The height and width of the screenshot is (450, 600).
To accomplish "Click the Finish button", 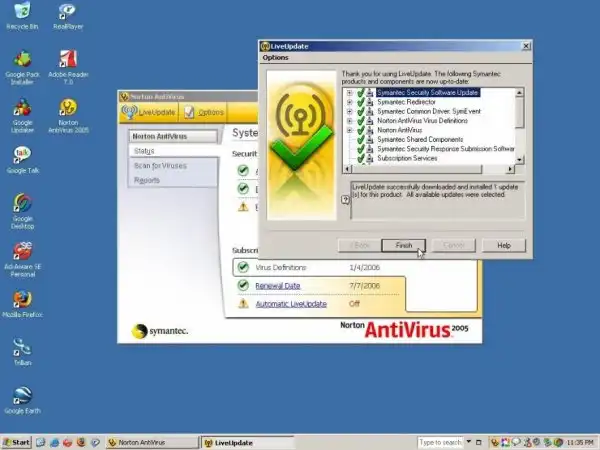I will pyautogui.click(x=404, y=245).
